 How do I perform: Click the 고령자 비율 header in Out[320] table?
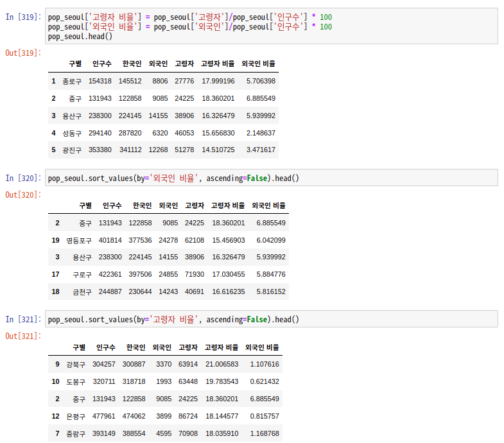coord(228,205)
